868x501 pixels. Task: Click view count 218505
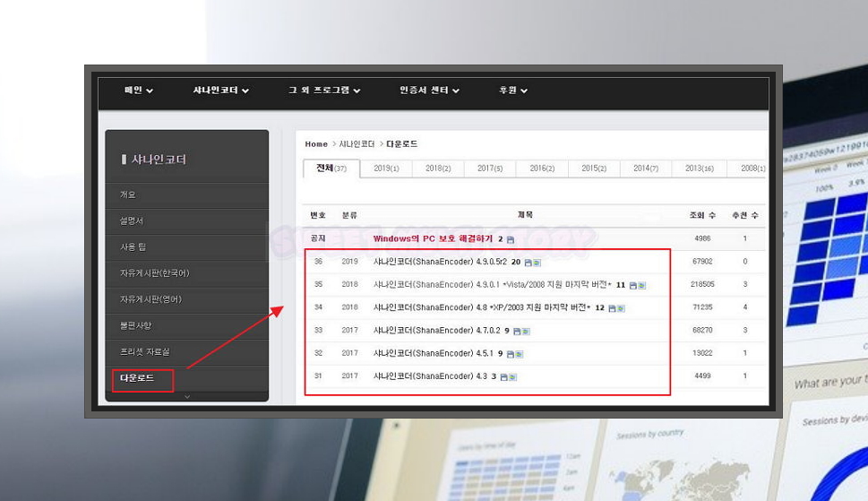click(x=702, y=284)
